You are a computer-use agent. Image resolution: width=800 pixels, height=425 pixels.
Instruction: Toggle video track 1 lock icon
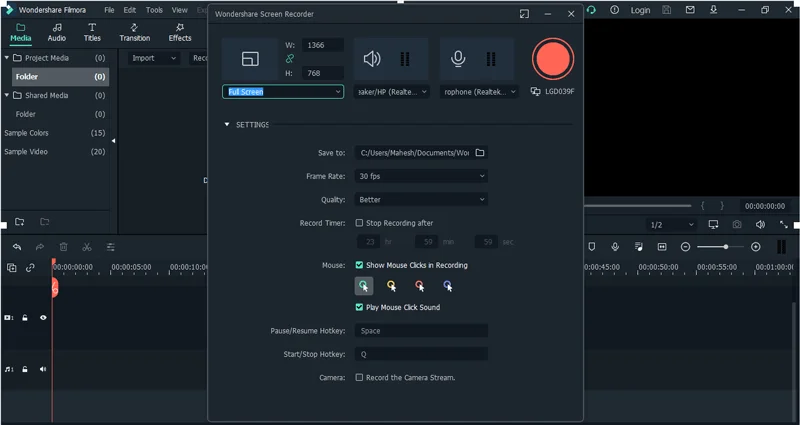pyautogui.click(x=24, y=318)
